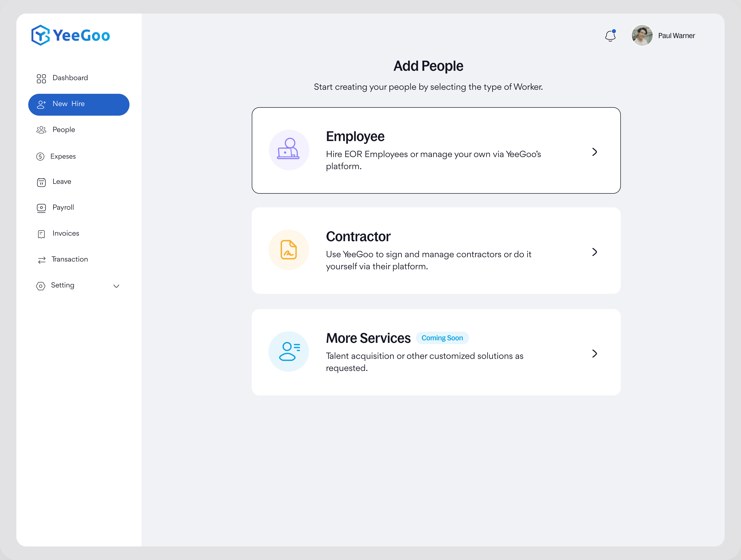Click 'Hire EOR Employees' description text
Viewport: 741px width, 560px height.
tap(433, 160)
